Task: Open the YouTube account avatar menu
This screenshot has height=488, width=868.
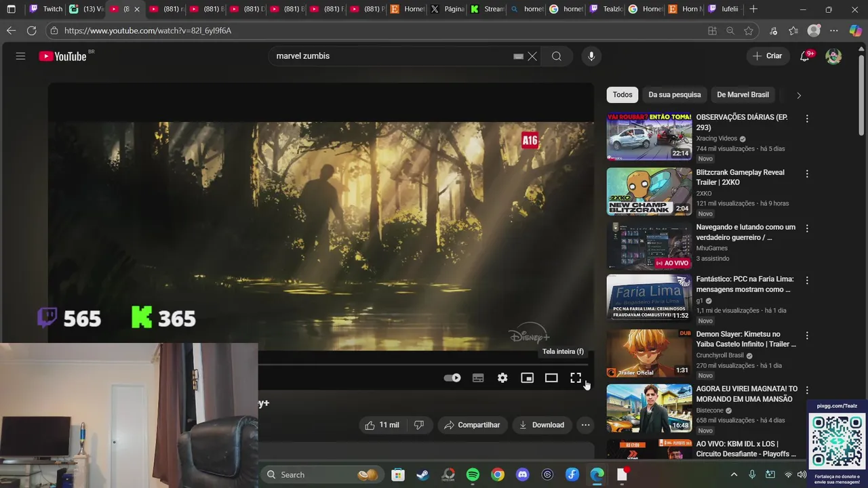Action: [x=833, y=56]
